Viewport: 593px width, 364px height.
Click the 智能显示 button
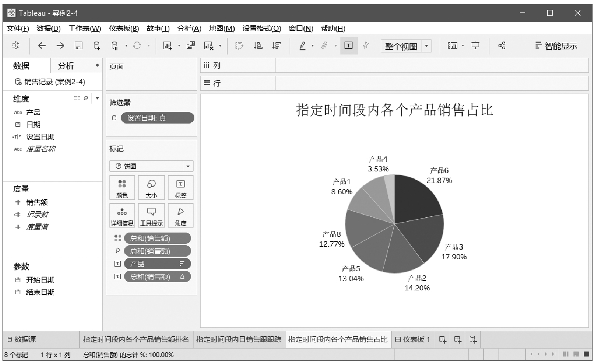[x=556, y=46]
